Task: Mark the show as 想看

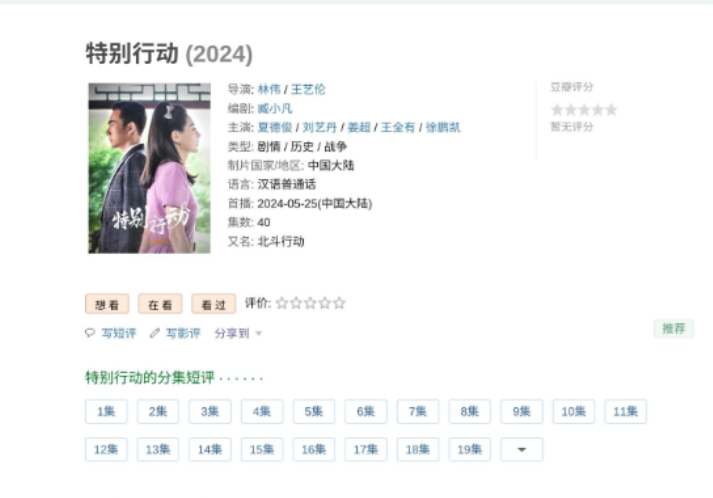Action: pos(107,304)
